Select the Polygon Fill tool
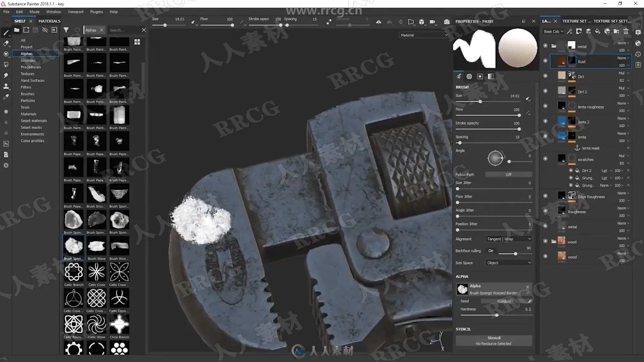This screenshot has width=644, height=362. tap(6, 64)
